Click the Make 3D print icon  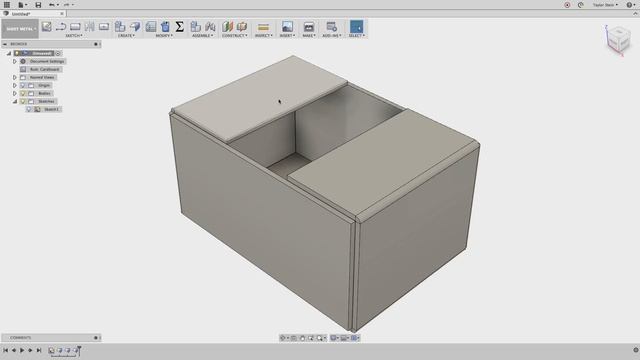(309, 27)
